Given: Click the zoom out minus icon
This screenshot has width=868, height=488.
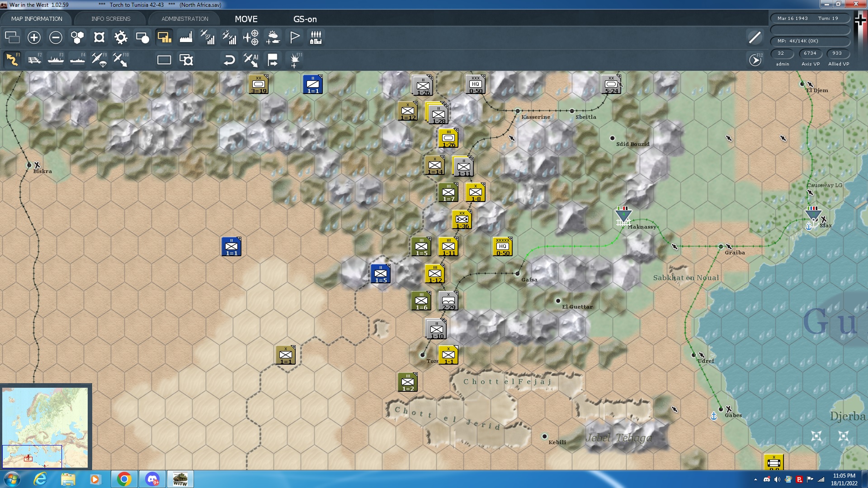Looking at the screenshot, I should [56, 38].
